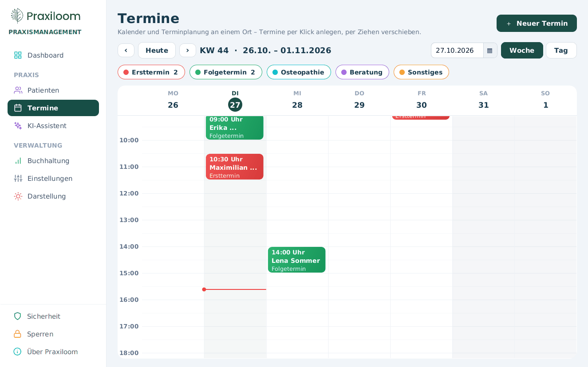The image size is (588, 367).
Task: Open KI-Assistent in the sidebar
Action: (53, 125)
